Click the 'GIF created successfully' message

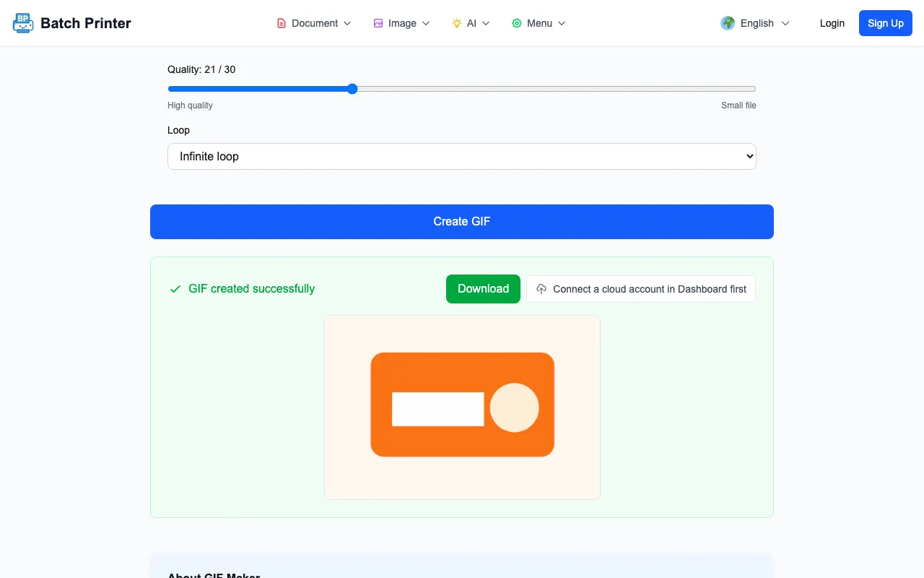251,289
